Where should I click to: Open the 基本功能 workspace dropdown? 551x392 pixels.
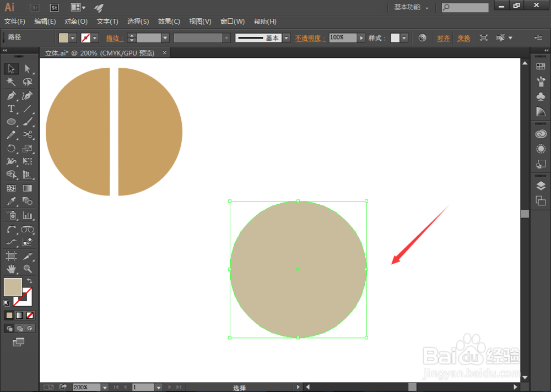[x=411, y=7]
